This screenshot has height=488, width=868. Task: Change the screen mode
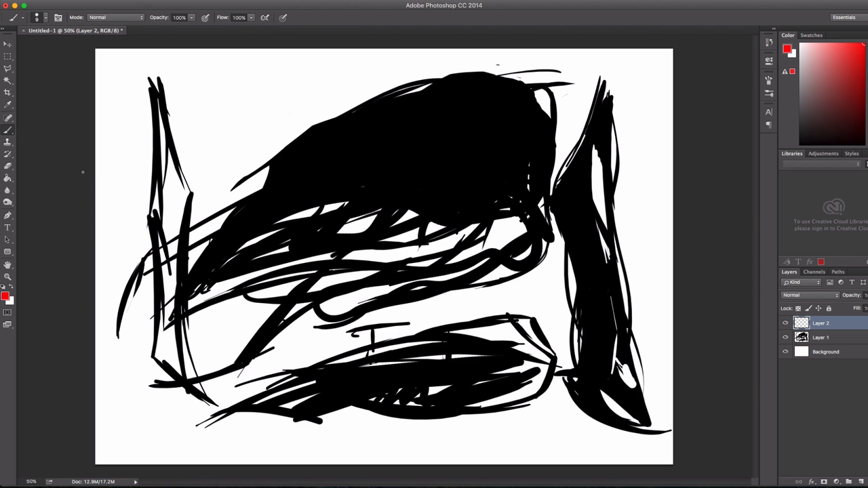[x=7, y=325]
